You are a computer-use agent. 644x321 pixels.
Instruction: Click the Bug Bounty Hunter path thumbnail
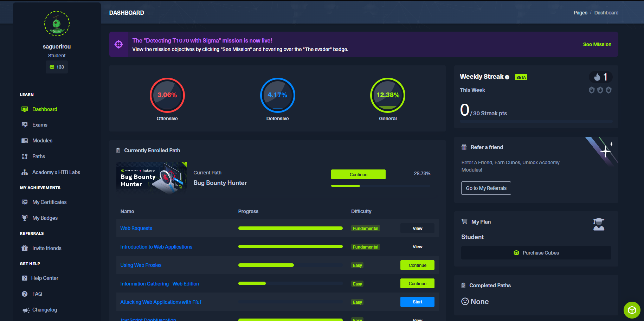152,177
